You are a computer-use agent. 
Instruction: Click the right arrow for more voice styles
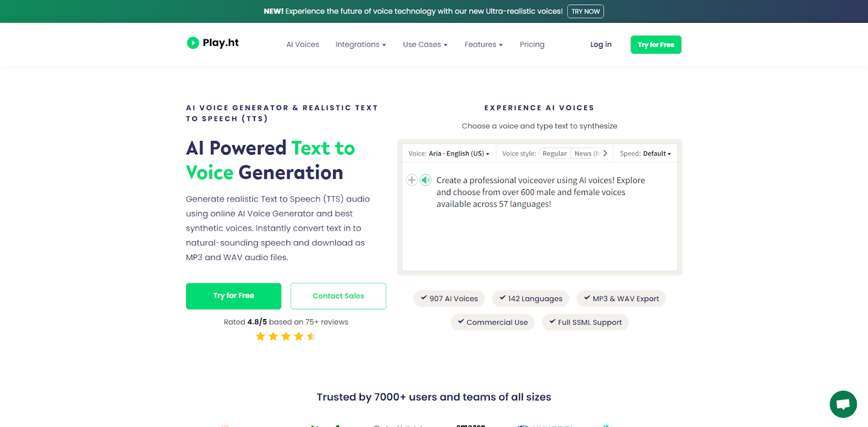(605, 153)
